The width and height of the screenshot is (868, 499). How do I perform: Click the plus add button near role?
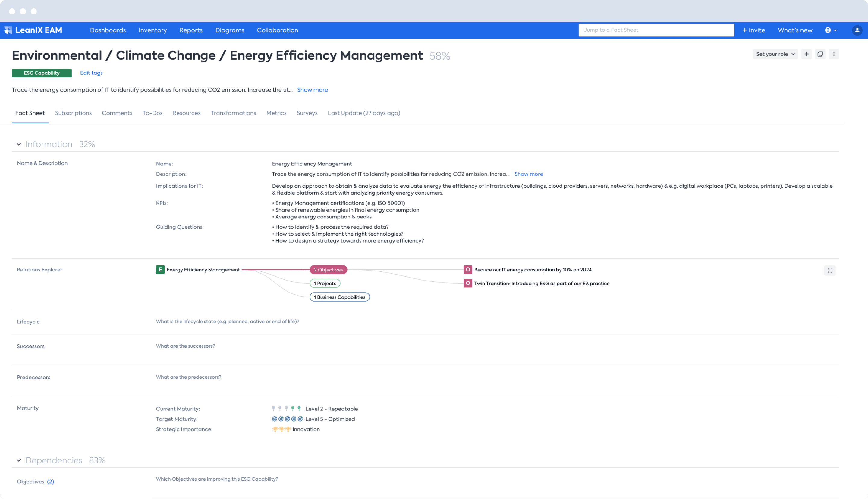coord(807,54)
